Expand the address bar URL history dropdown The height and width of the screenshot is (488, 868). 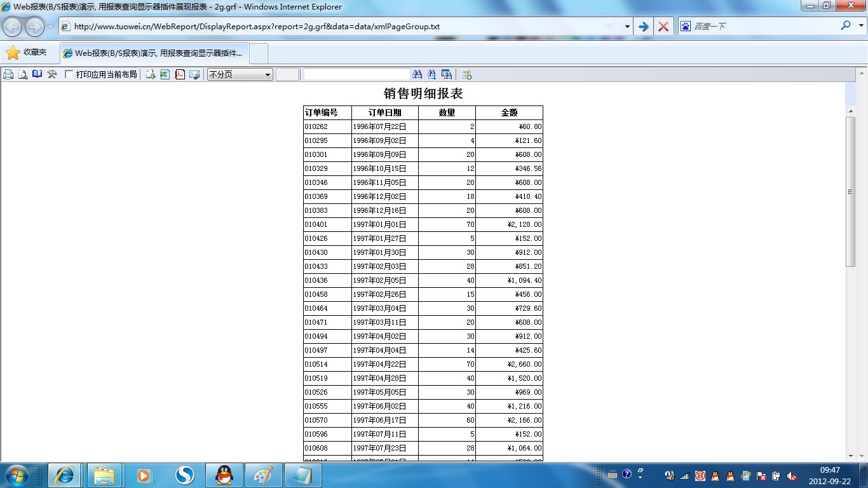pyautogui.click(x=627, y=27)
